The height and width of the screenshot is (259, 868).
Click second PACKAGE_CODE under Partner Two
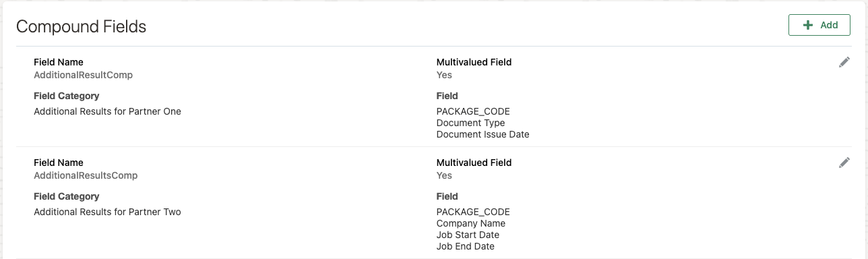point(473,212)
